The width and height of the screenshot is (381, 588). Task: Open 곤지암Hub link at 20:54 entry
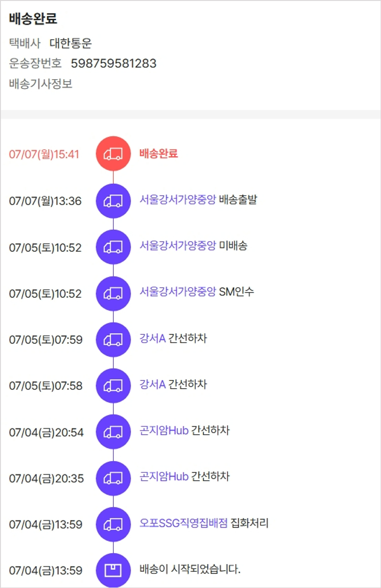click(164, 431)
